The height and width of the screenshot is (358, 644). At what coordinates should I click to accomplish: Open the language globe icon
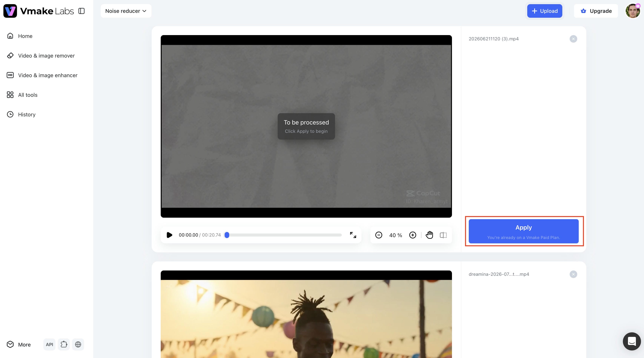(x=78, y=344)
